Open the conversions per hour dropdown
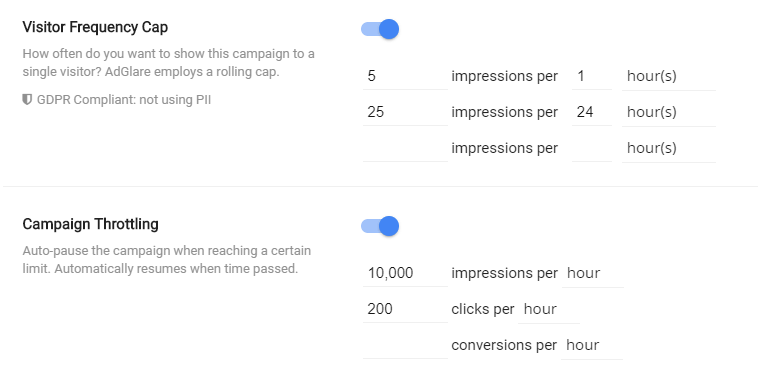 point(592,346)
